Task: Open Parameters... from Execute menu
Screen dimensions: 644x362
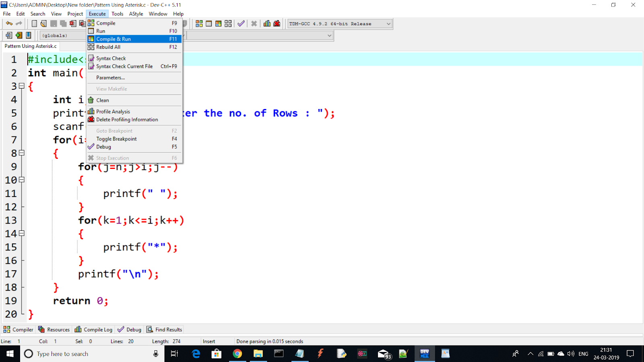Action: (134, 78)
